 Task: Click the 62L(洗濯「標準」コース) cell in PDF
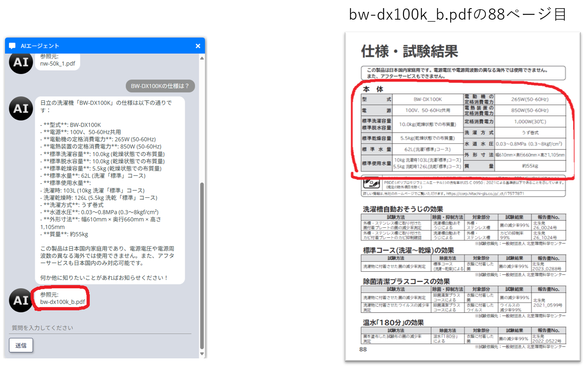[x=428, y=150]
